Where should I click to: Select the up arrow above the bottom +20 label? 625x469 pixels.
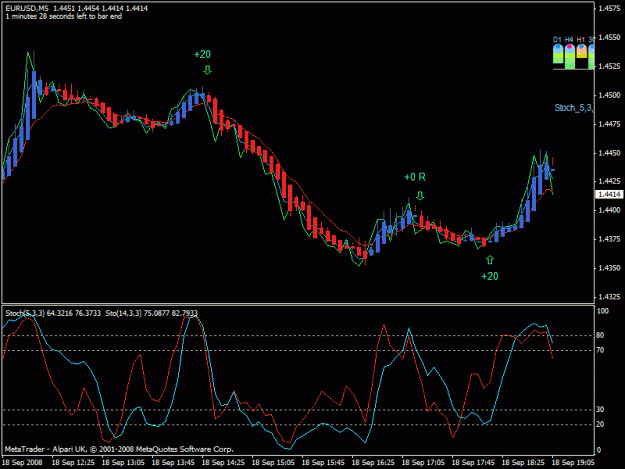click(490, 260)
